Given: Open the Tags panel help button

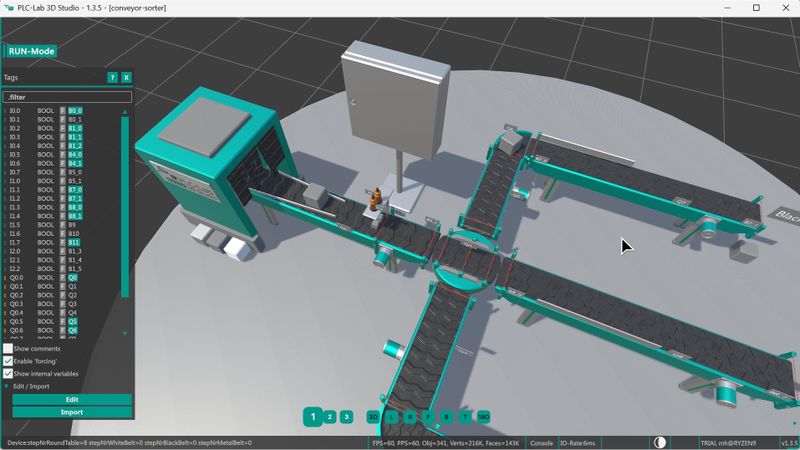Looking at the screenshot, I should coord(112,78).
